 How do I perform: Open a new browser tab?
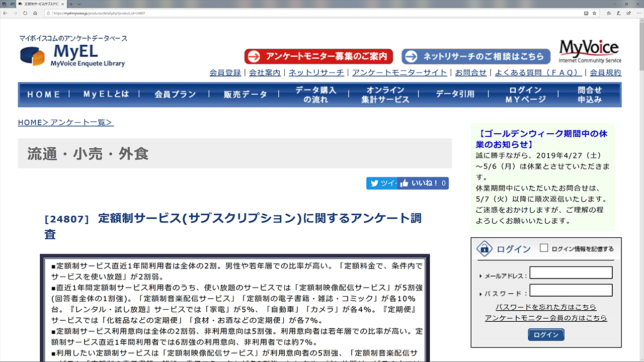coord(71,4)
